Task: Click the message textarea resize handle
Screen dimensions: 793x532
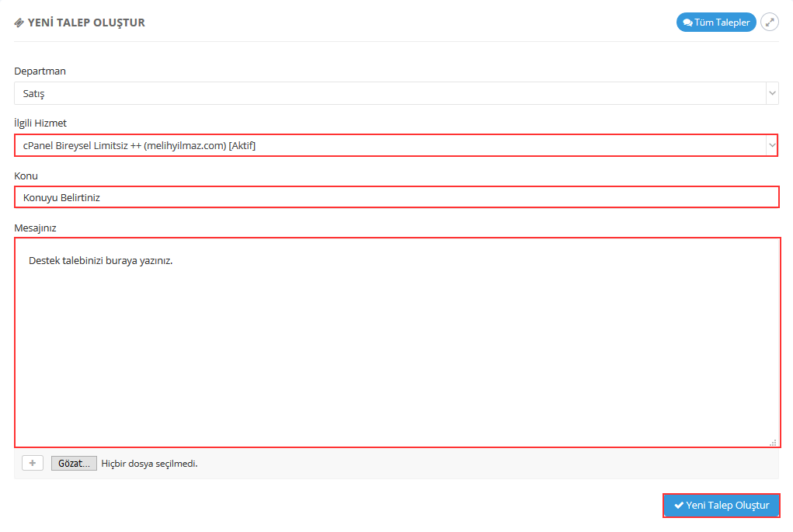Action: [773, 442]
